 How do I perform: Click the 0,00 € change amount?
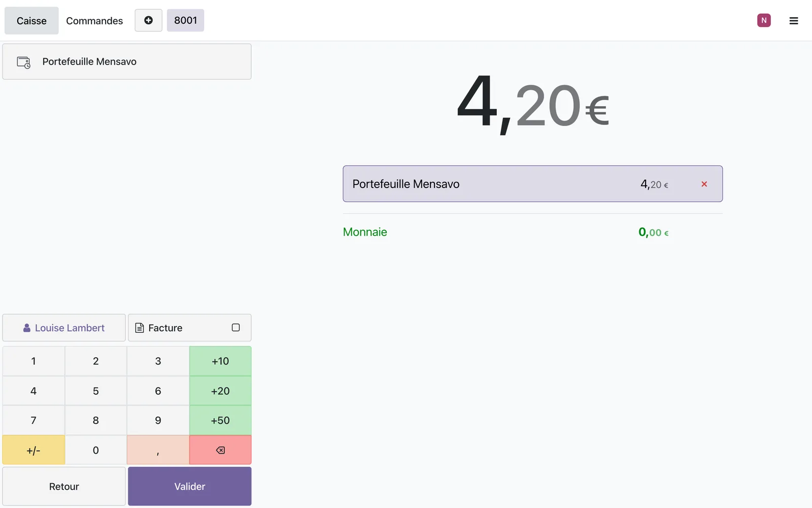pyautogui.click(x=654, y=233)
